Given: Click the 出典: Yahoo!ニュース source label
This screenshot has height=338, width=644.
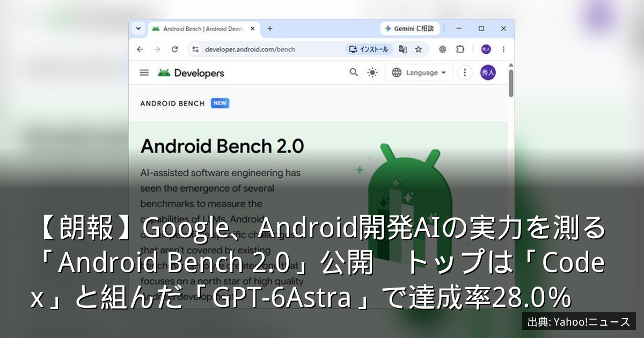Looking at the screenshot, I should coord(579,322).
